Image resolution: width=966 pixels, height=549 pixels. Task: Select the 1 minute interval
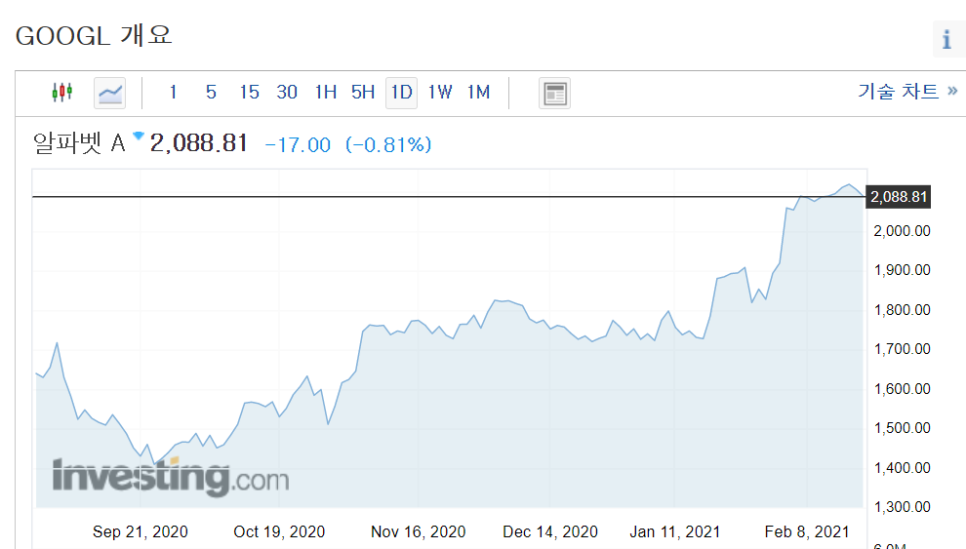point(173,92)
